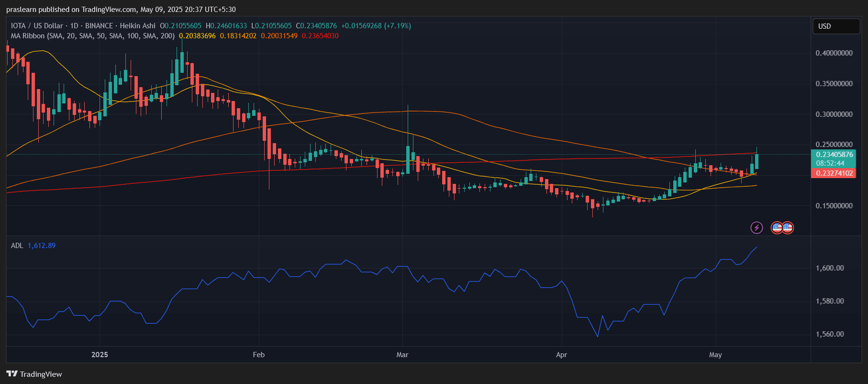868x384 pixels.
Task: Open the left US flag event icon
Action: (x=777, y=227)
